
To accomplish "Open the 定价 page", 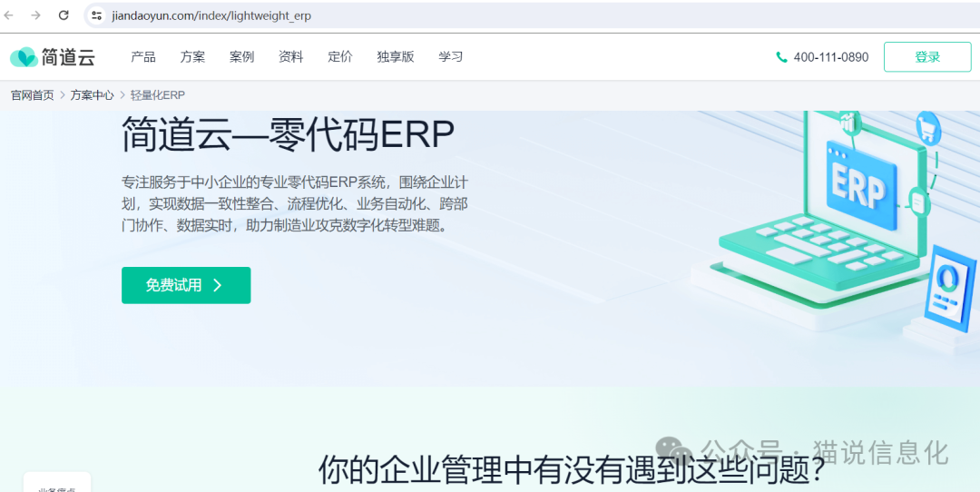I will [x=340, y=57].
